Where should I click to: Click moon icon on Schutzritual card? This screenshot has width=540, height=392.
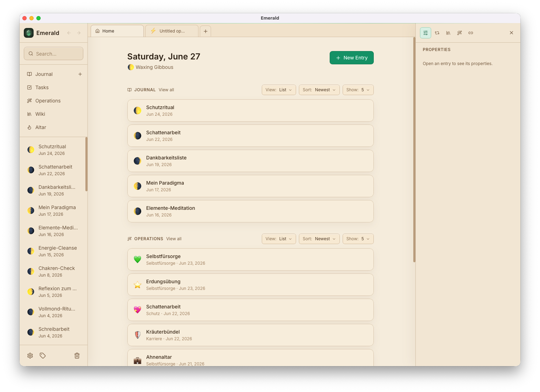coord(138,111)
